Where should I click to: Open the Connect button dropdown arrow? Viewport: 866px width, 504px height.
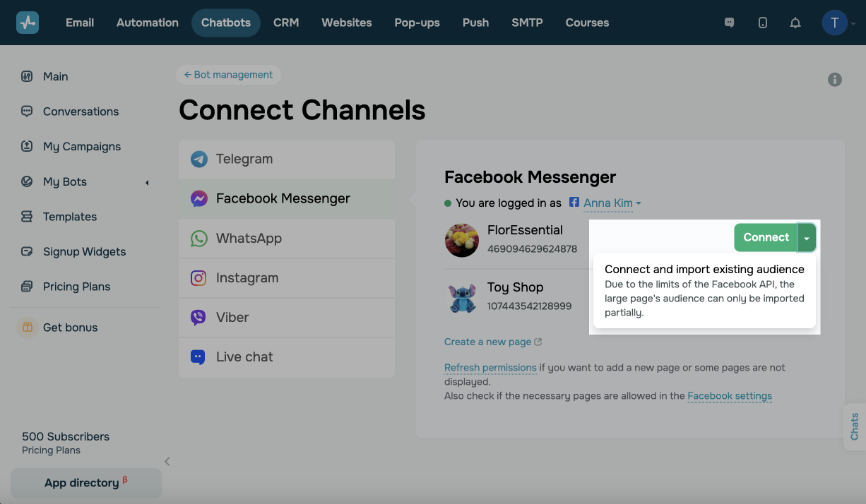807,238
